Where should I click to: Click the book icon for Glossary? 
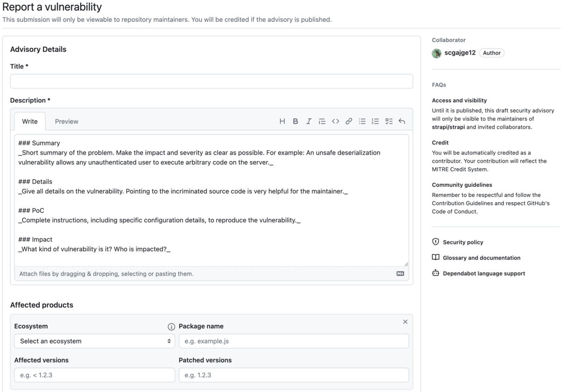coord(436,257)
